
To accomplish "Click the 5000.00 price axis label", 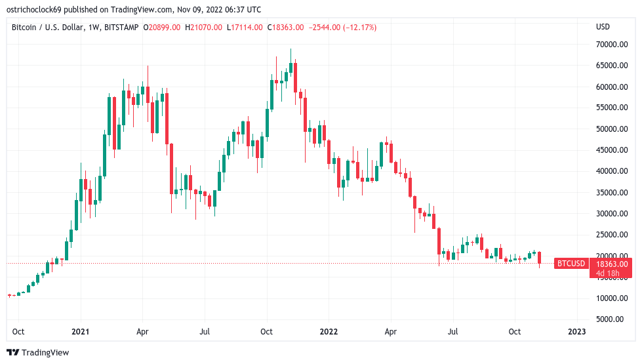I will (x=612, y=319).
